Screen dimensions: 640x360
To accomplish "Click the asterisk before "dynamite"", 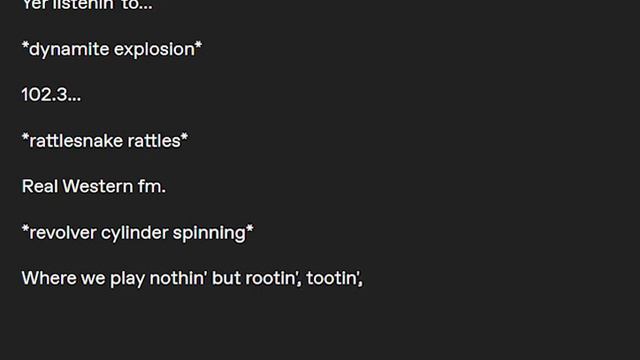I will coord(25,45).
